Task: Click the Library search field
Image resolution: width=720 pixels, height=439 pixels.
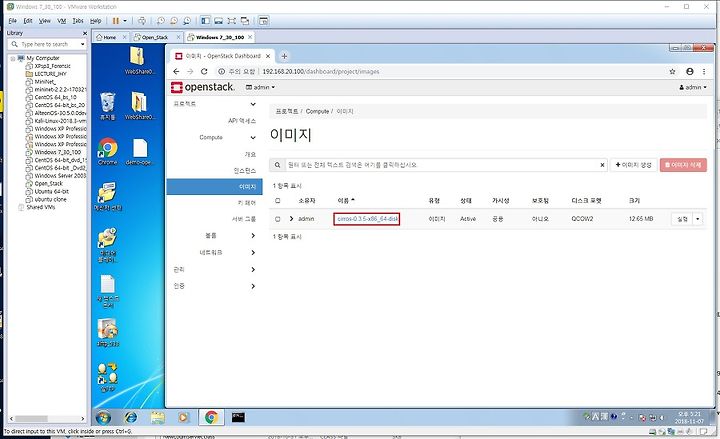Action: coord(45,44)
